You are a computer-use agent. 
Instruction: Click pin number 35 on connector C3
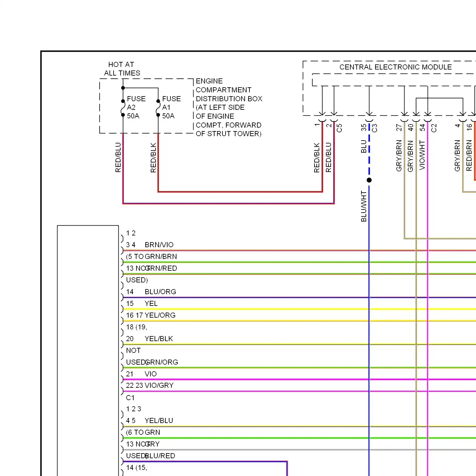pyautogui.click(x=364, y=128)
